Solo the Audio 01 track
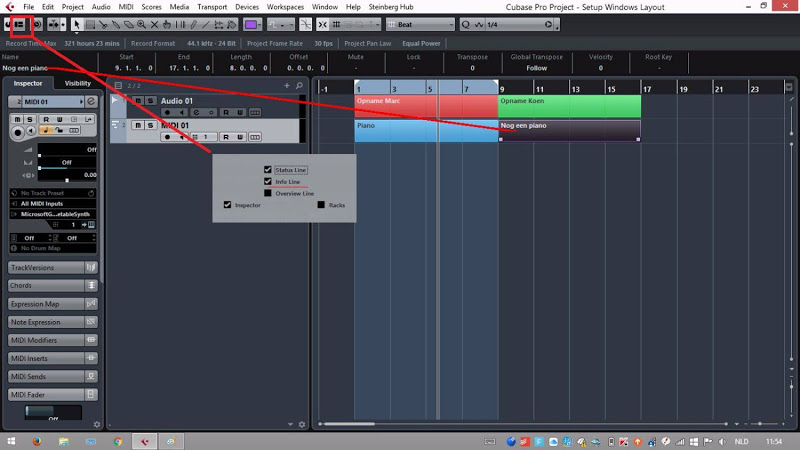This screenshot has height=450, width=800. coord(150,101)
